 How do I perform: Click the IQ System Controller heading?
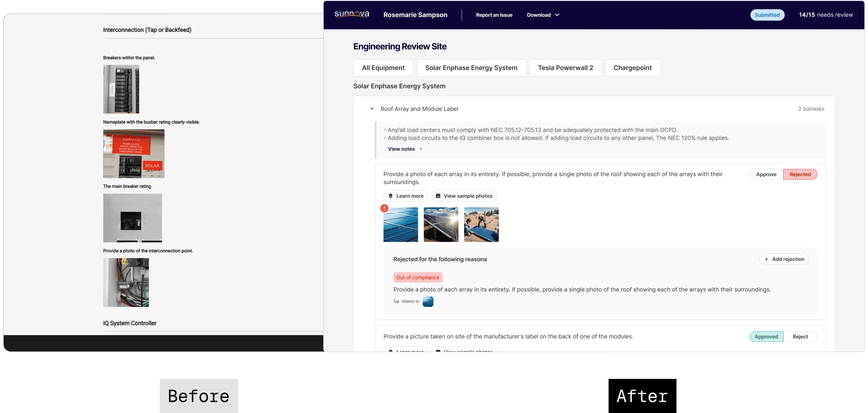pos(130,323)
